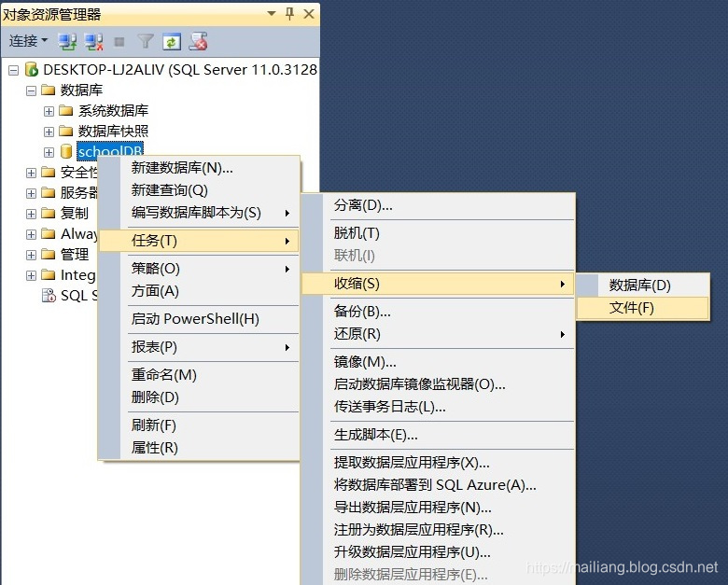
Task: Click the connect Object Explorer icon
Action: [x=68, y=42]
